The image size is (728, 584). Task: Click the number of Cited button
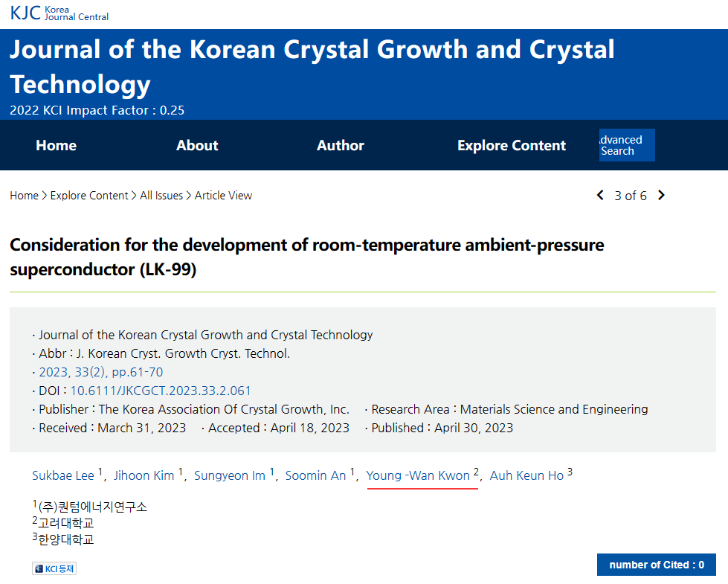point(656,565)
